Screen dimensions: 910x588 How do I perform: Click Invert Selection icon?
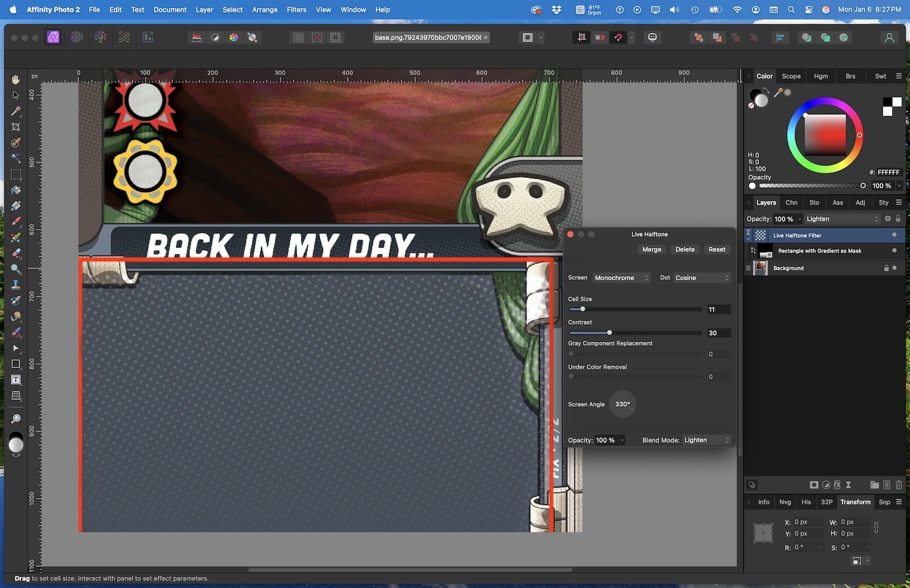pos(336,38)
